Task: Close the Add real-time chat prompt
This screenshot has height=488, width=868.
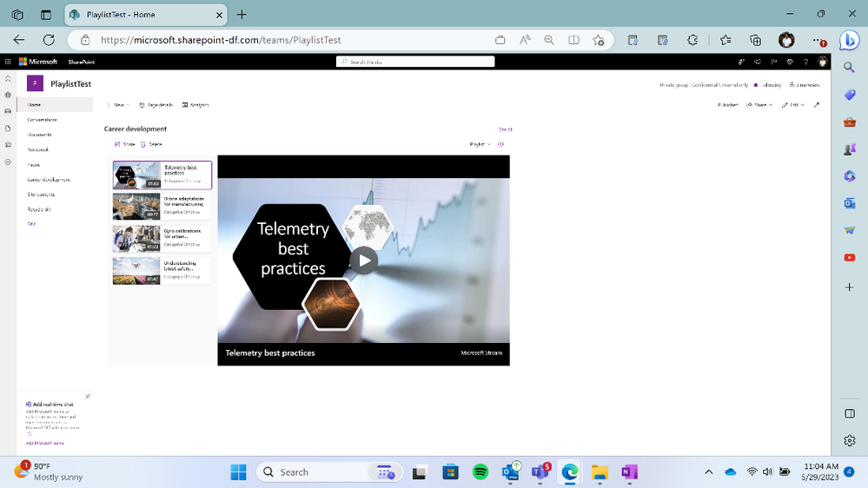Action: 88,396
